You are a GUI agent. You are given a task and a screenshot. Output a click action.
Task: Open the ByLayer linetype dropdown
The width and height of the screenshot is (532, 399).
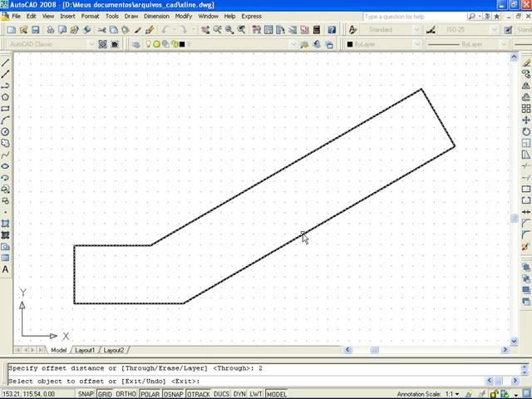[x=504, y=44]
